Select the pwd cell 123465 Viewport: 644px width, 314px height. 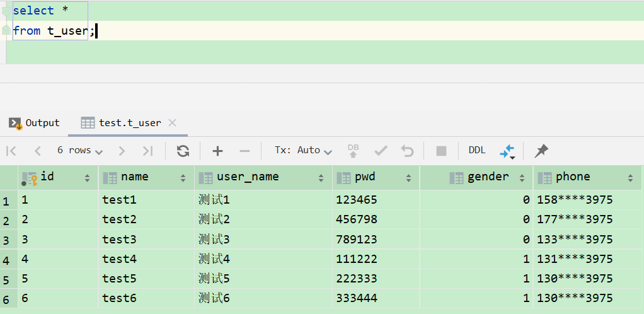pos(376,200)
